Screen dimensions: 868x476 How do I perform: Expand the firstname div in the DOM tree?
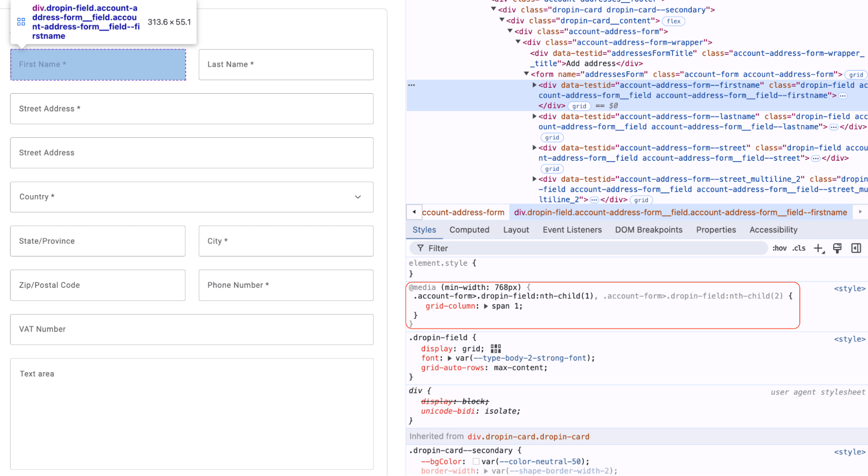(x=534, y=85)
